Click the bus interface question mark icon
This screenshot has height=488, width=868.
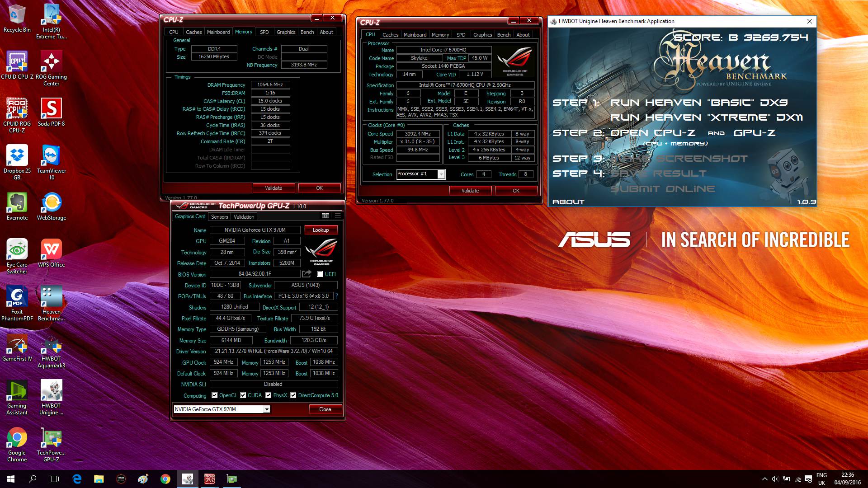(337, 296)
